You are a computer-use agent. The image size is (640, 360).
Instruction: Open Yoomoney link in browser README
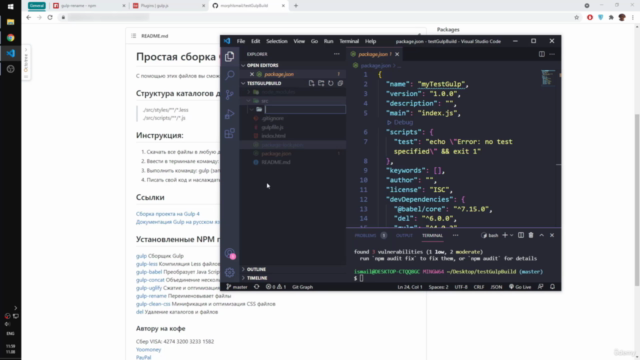click(x=148, y=349)
